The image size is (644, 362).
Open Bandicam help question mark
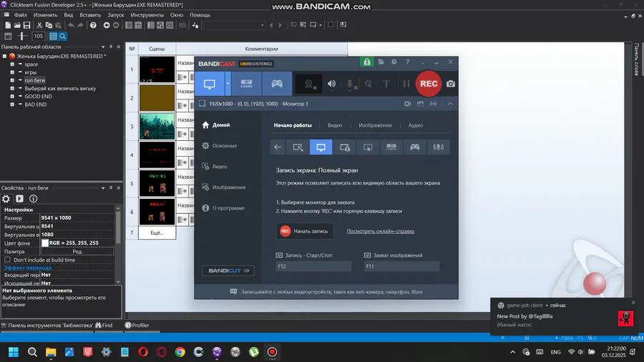(x=407, y=62)
